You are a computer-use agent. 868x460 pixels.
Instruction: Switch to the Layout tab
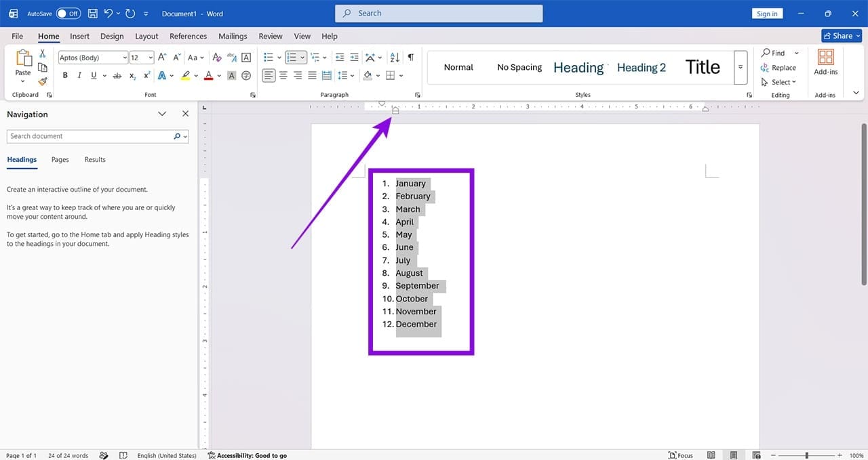click(146, 37)
